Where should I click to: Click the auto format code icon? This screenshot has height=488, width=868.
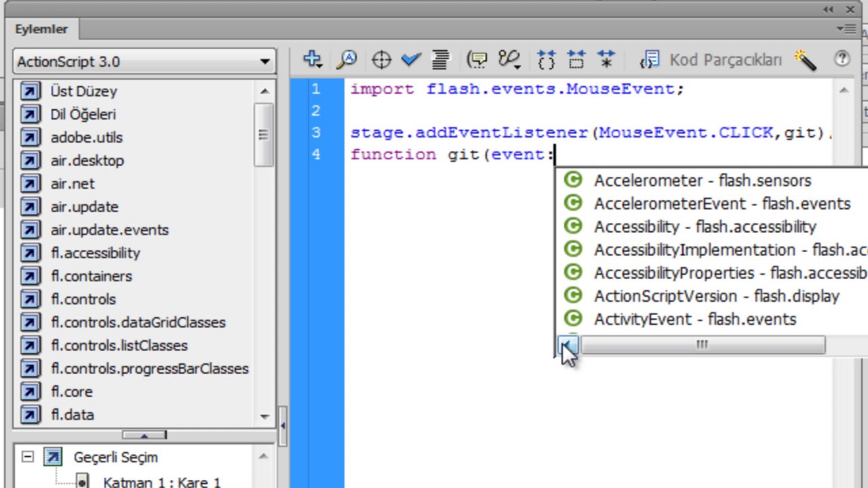(x=441, y=60)
